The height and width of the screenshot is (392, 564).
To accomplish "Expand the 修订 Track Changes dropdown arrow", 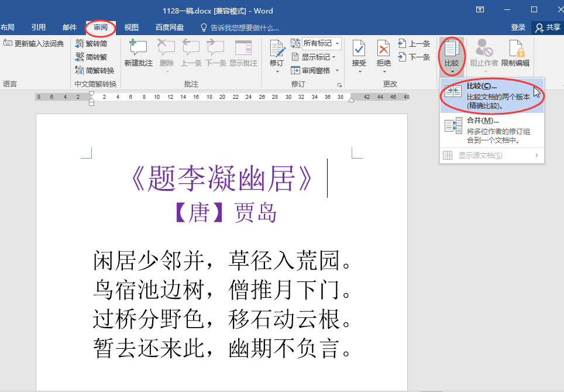I will pos(277,71).
